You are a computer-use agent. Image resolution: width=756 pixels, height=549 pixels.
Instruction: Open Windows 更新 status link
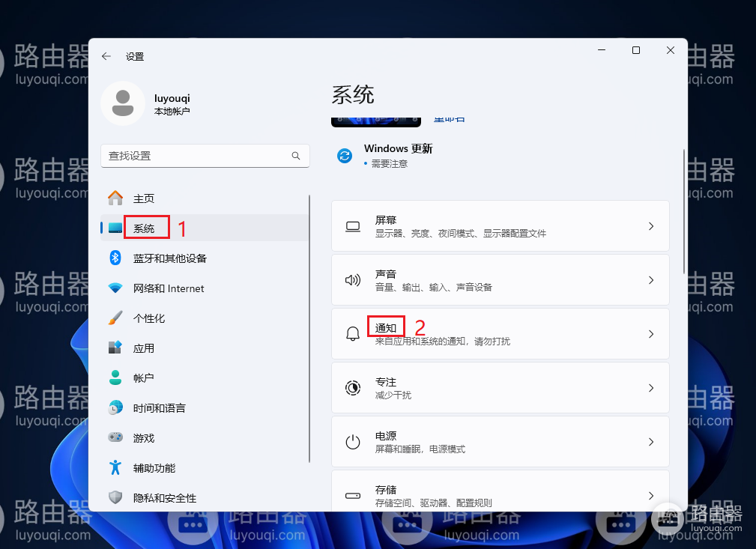[399, 148]
